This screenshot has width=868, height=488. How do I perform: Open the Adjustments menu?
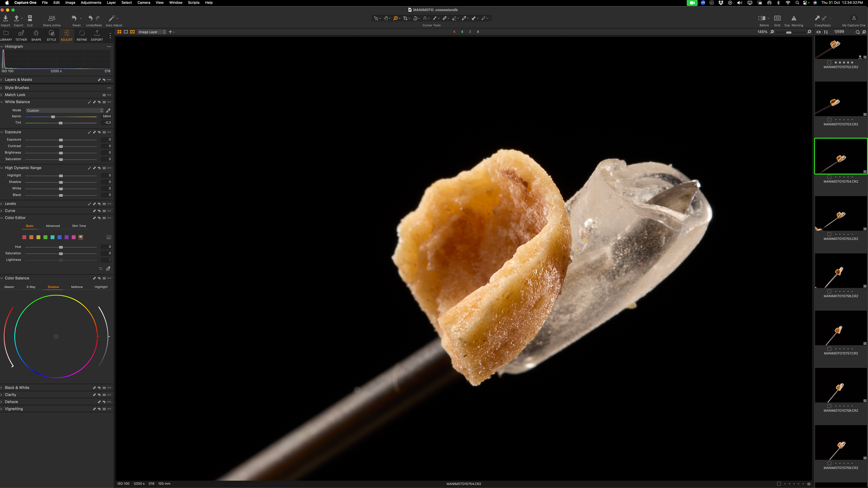point(91,3)
